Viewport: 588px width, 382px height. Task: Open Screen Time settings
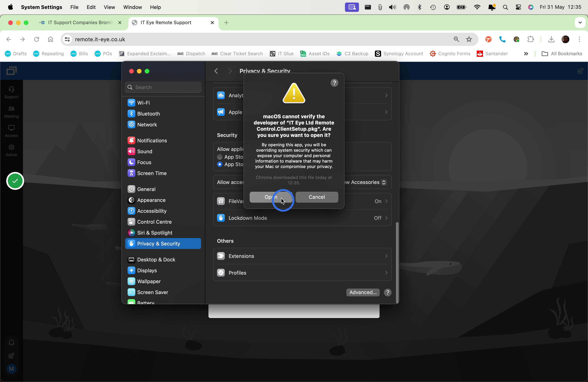pos(163,173)
